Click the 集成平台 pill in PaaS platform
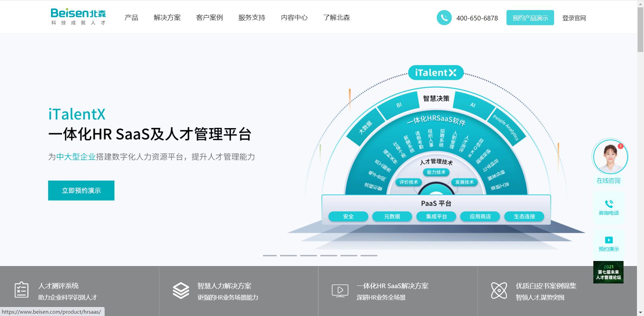Screen dimensions: 644x316 pyautogui.click(x=436, y=216)
